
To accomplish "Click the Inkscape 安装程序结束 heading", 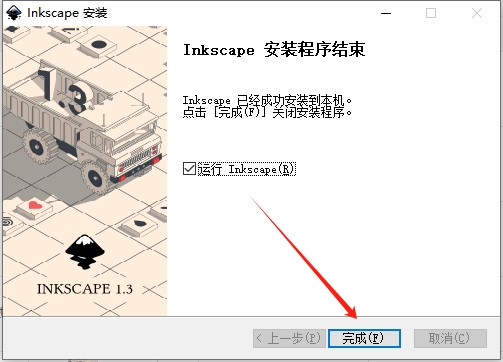I will (274, 50).
